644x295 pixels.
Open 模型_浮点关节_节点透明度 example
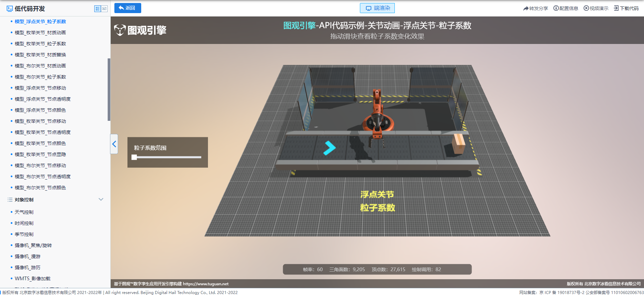[x=43, y=99]
